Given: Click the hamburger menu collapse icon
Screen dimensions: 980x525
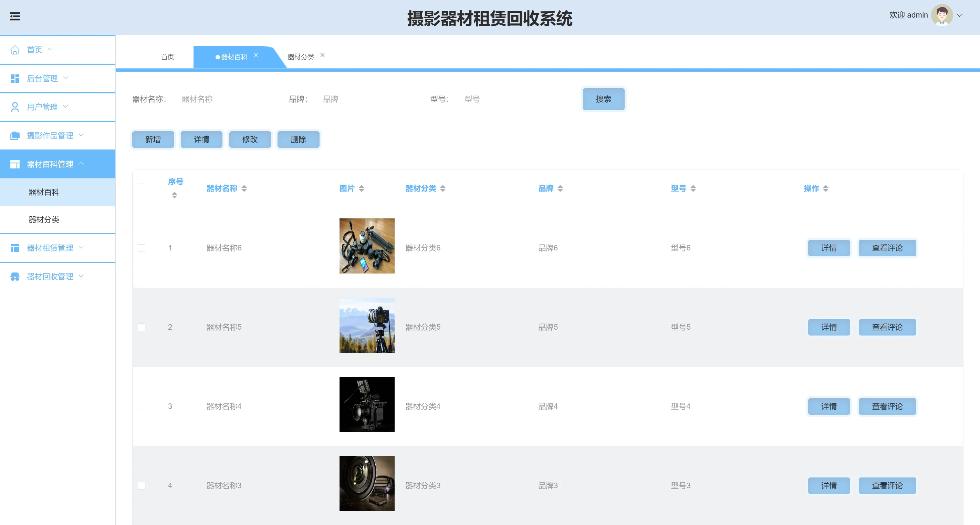Looking at the screenshot, I should coord(15,17).
